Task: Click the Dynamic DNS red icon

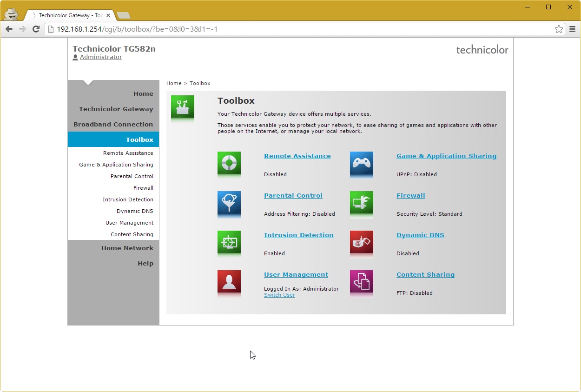Action: (x=362, y=242)
